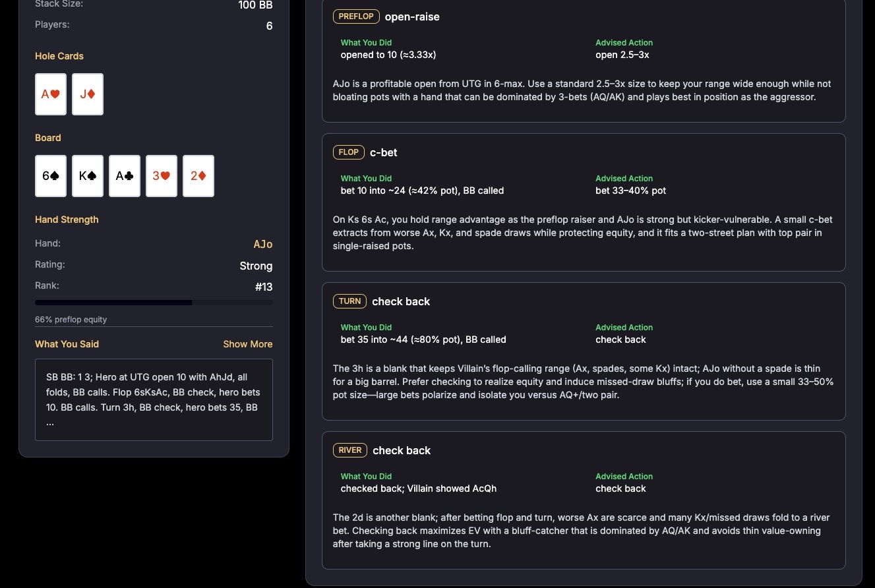Viewport: 875px width, 588px height.
Task: Click inside the What You Said text box
Action: click(x=153, y=399)
